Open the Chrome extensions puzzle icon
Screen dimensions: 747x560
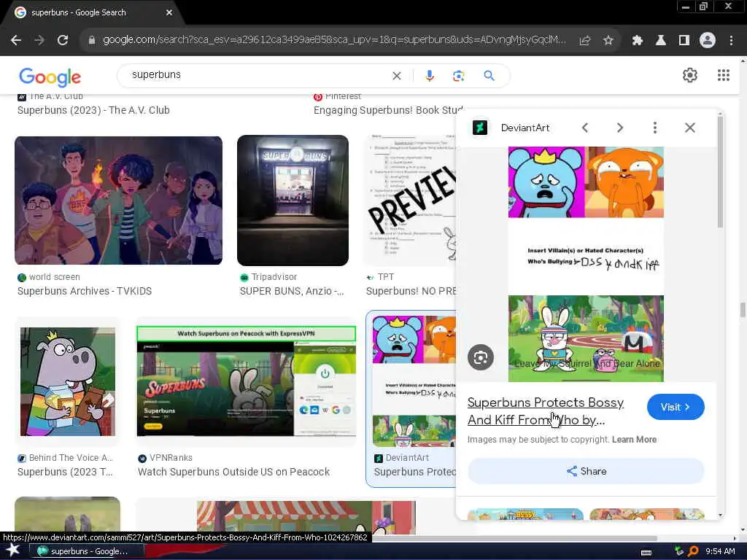(637, 41)
